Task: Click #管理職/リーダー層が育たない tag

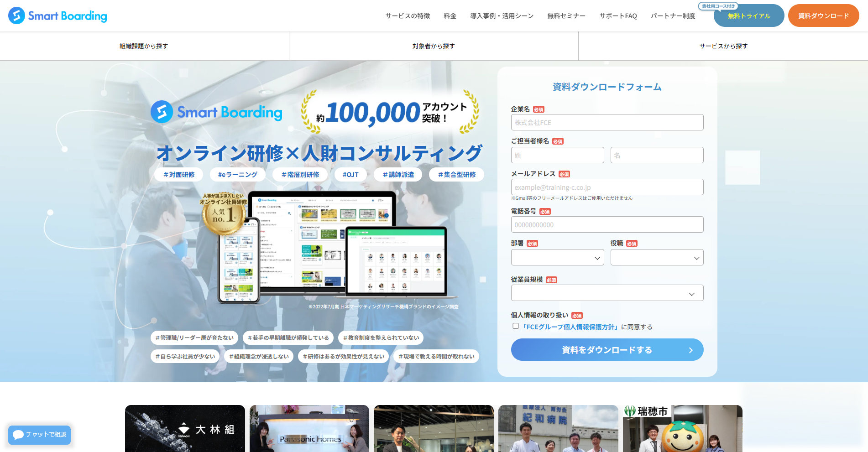Action: pyautogui.click(x=194, y=338)
